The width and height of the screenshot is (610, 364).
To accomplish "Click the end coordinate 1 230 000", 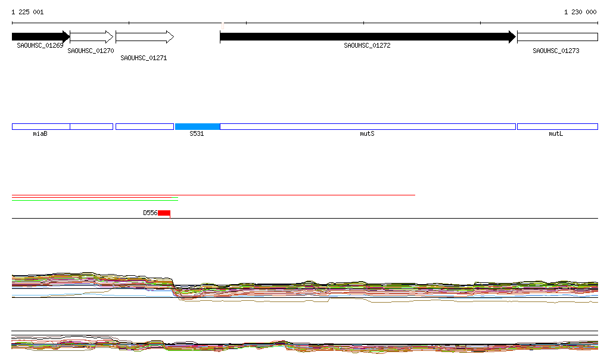I will pos(580,12).
